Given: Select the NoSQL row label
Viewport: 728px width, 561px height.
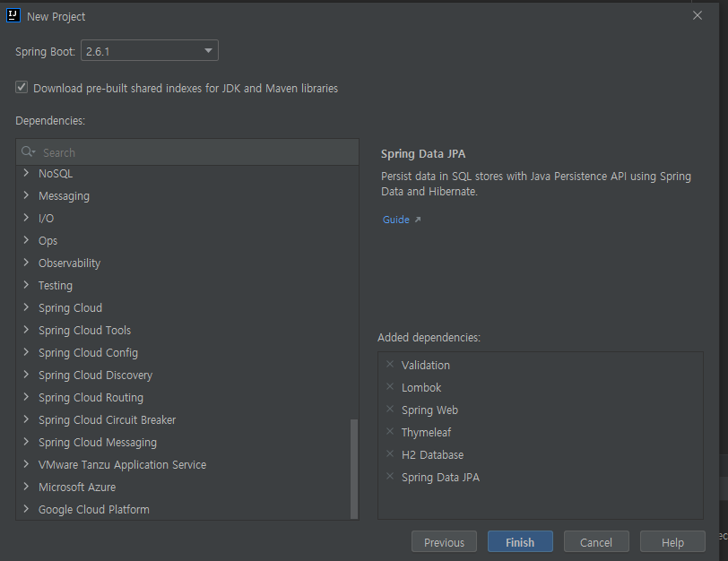Looking at the screenshot, I should tap(56, 174).
